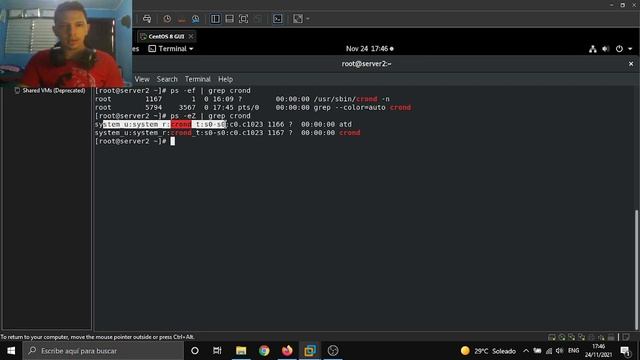
Task: Close the root@server2 terminal window
Action: (631, 64)
